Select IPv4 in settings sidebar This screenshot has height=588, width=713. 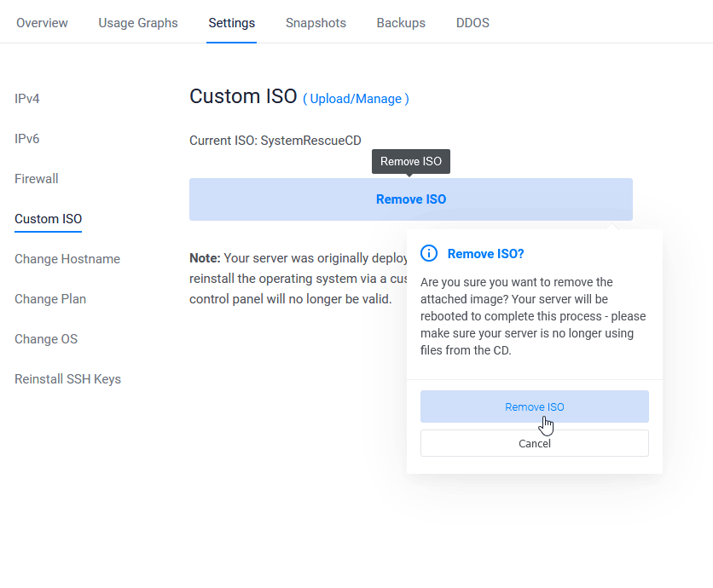(27, 99)
